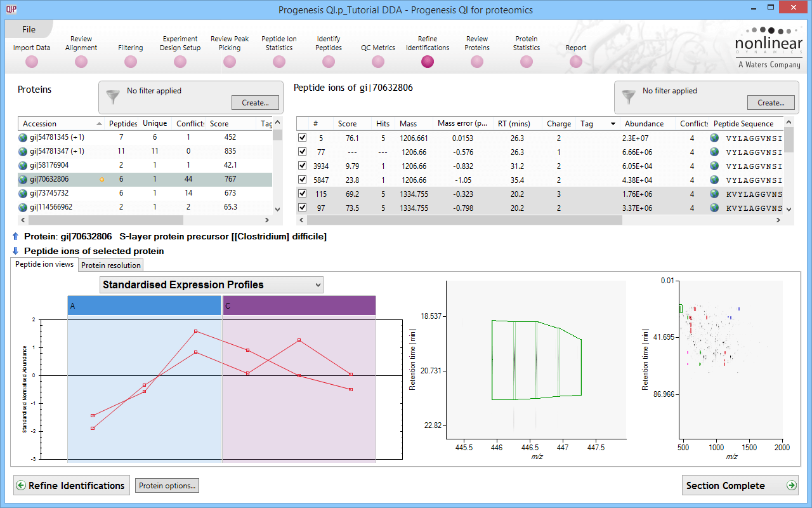Click globe icon of peptide ion 3934

714,166
